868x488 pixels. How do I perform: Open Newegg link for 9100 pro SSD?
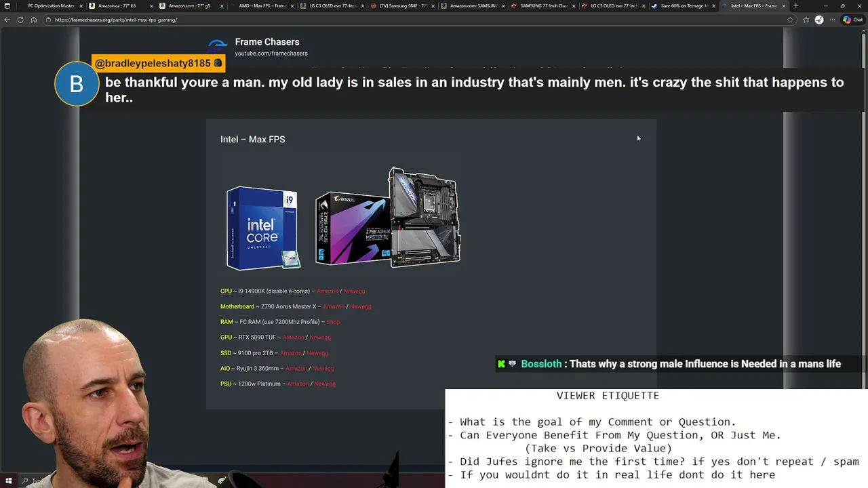click(x=317, y=353)
